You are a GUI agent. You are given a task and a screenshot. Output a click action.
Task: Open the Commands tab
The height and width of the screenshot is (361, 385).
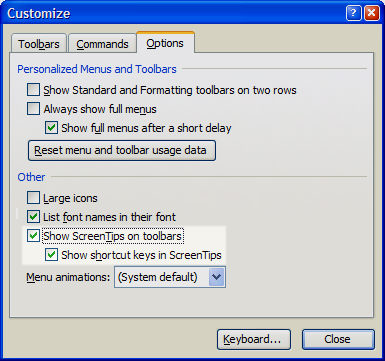(102, 44)
